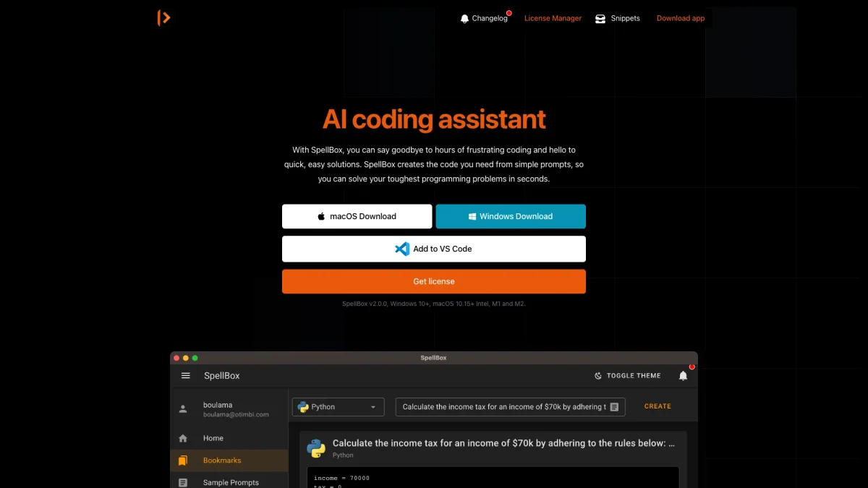The image size is (868, 488).
Task: Expand the Python language dropdown
Action: (338, 407)
